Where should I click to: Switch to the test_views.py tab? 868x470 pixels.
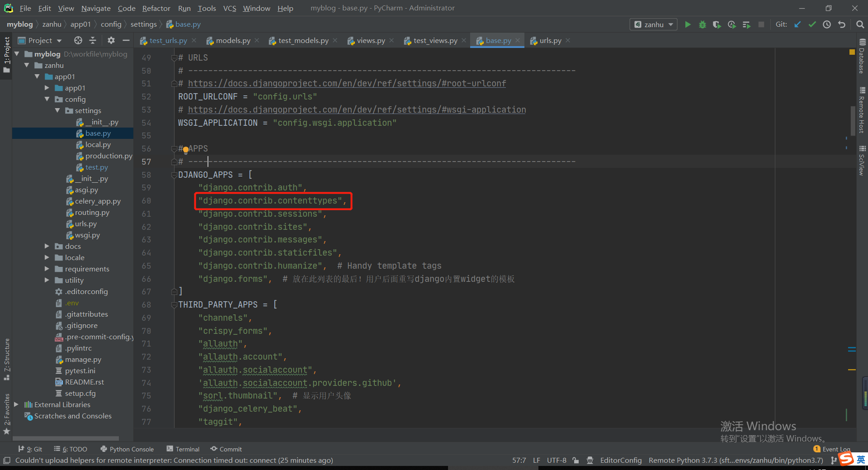[x=435, y=40]
